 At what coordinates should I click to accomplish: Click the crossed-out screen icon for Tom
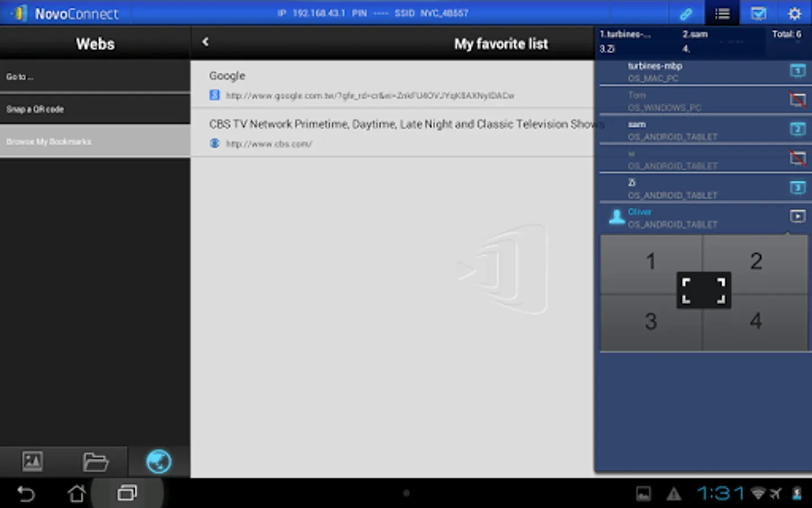[x=797, y=100]
